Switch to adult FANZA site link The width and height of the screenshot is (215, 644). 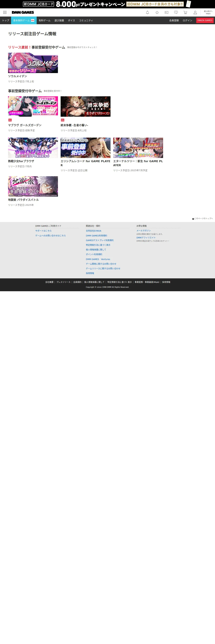pos(208,13)
